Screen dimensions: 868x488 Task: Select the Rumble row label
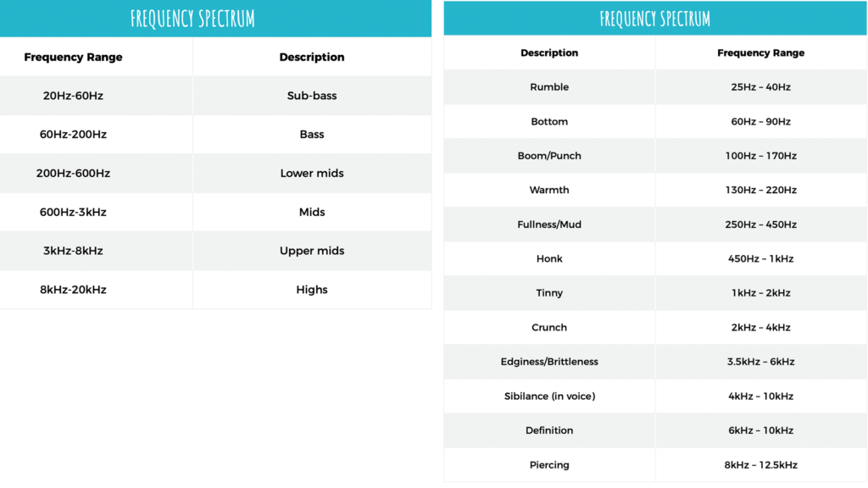(x=549, y=87)
